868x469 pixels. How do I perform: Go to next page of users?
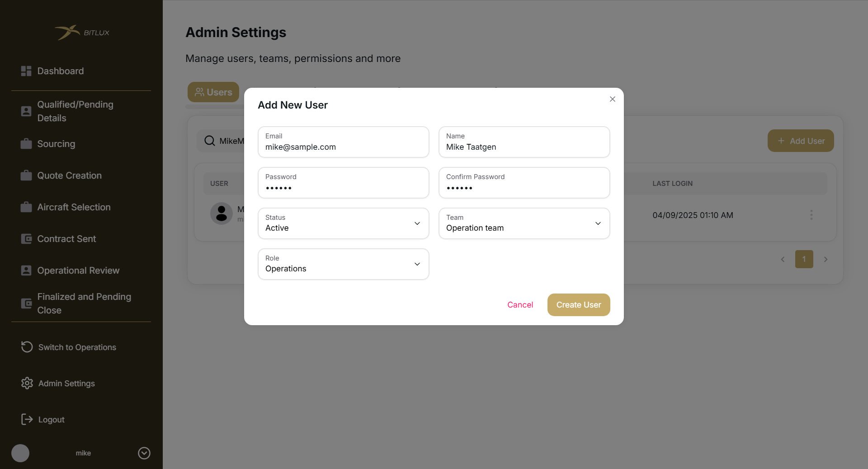[826, 259]
